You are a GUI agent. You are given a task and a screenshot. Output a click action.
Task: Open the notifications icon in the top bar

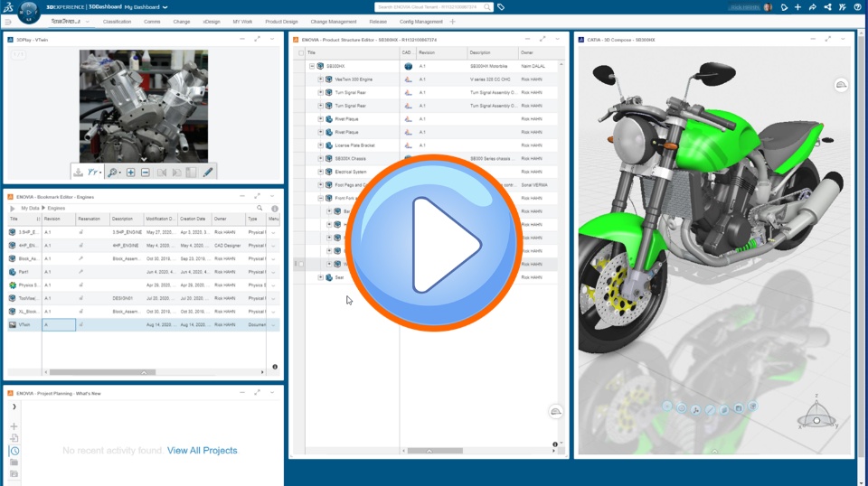click(x=784, y=7)
